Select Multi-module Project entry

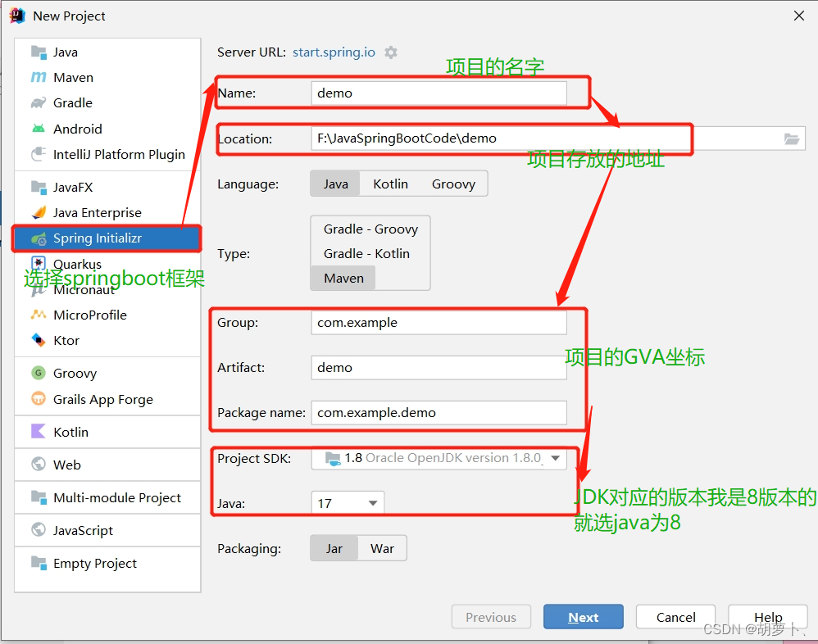pos(107,497)
